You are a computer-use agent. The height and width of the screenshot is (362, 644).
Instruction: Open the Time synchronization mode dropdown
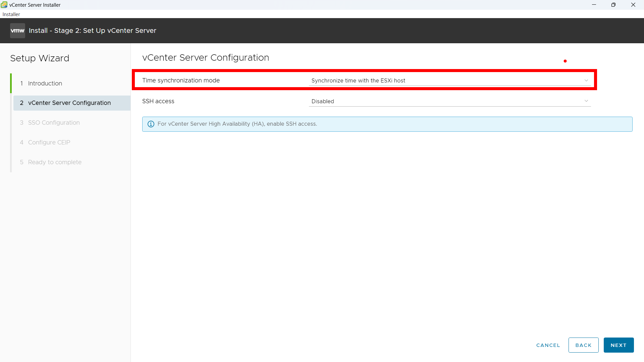point(449,80)
